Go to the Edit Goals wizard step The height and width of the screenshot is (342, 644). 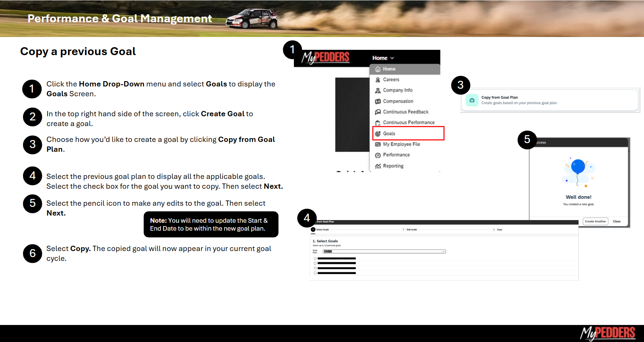tap(411, 230)
